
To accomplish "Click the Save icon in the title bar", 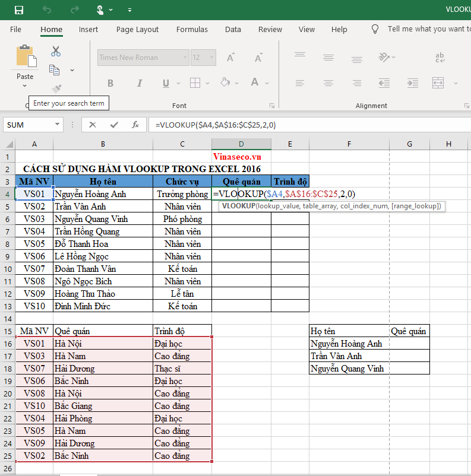I will coord(19,10).
